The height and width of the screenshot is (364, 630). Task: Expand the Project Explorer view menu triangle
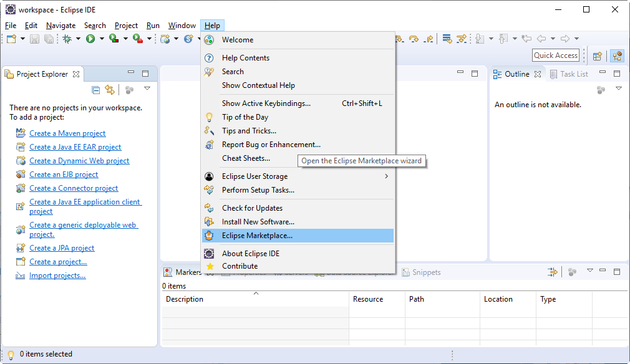[x=147, y=89]
